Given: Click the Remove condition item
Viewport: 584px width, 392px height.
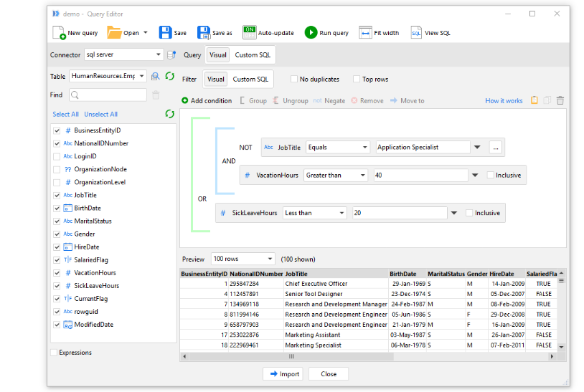Looking at the screenshot, I should [x=367, y=101].
